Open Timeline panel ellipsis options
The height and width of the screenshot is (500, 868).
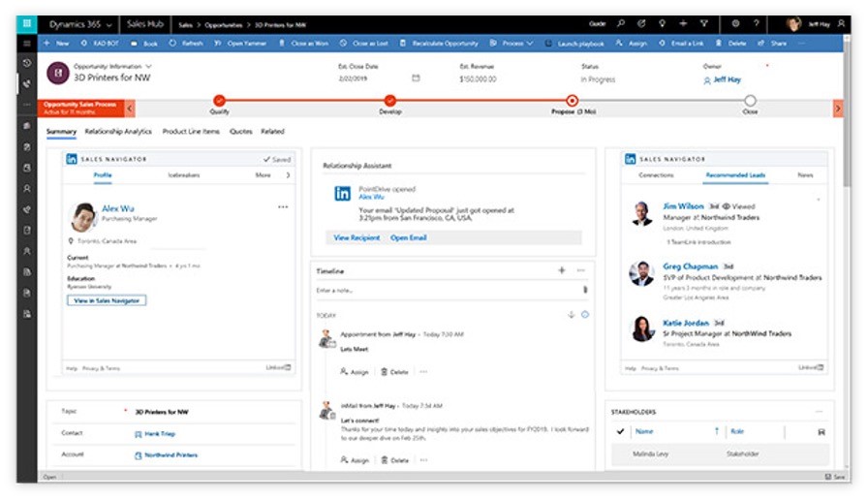click(x=580, y=270)
